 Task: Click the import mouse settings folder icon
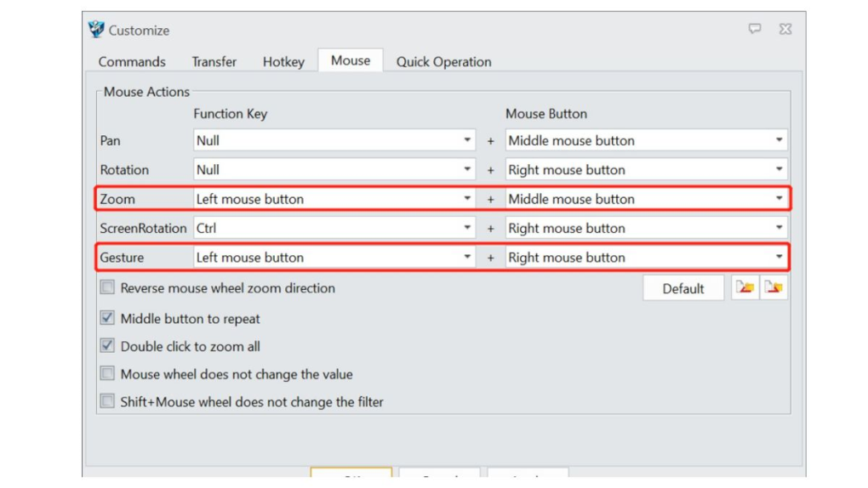click(x=745, y=287)
